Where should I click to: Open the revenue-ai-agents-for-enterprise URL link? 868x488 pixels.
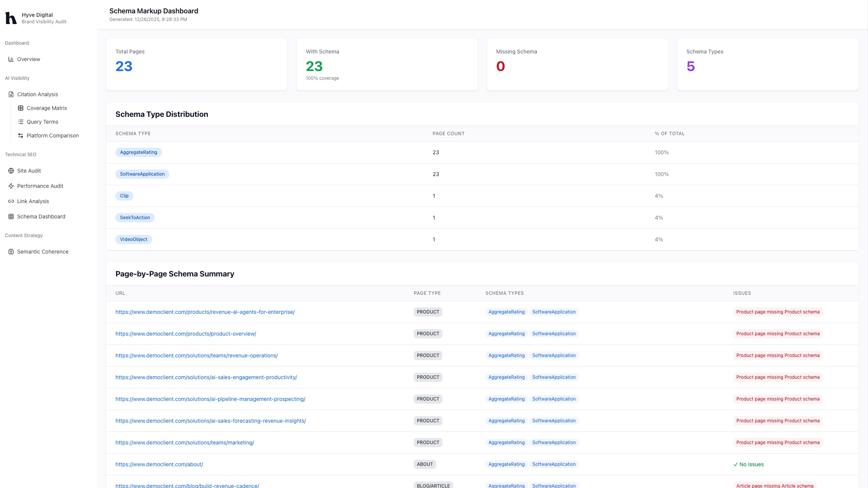tap(205, 312)
